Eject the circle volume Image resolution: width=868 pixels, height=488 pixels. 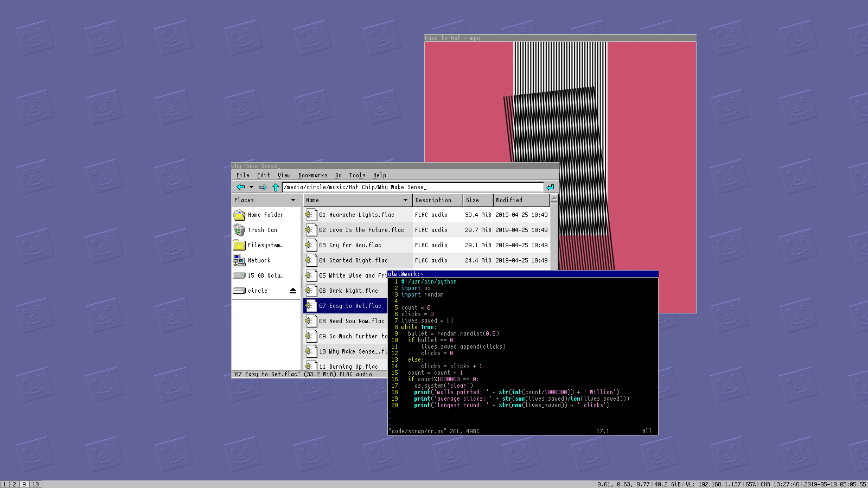293,291
